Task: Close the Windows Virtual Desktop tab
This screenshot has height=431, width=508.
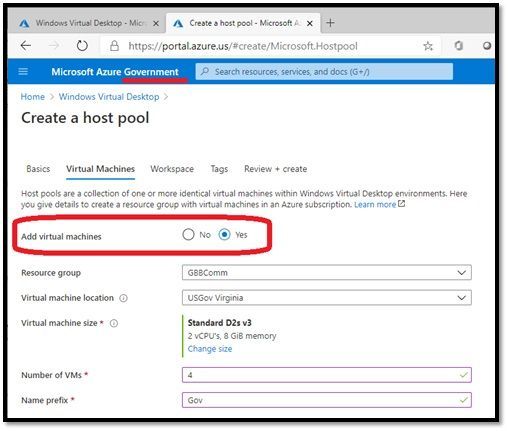Action: pos(156,23)
